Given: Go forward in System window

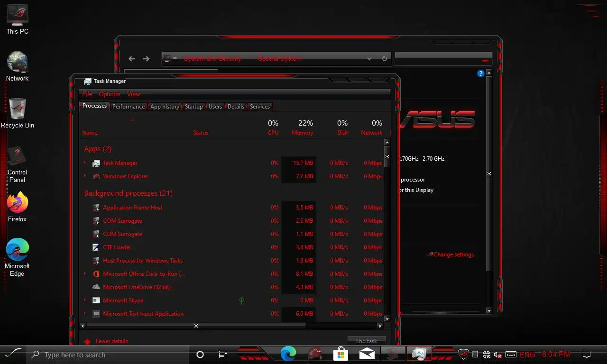Looking at the screenshot, I should (x=146, y=59).
